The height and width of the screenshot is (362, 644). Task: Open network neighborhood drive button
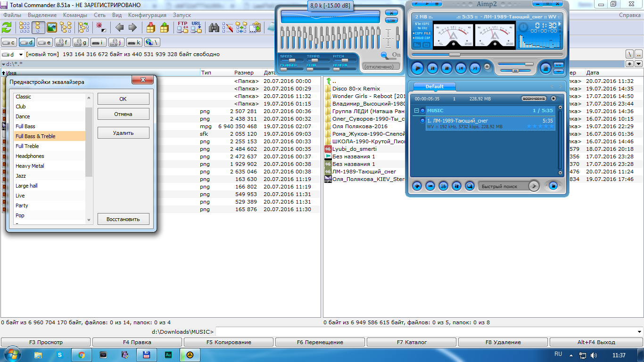coord(152,42)
